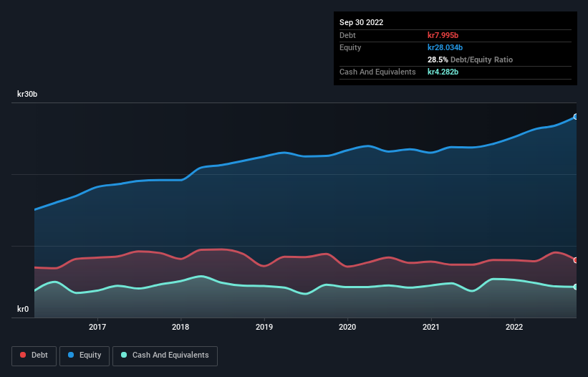The image size is (588, 377).
Task: Click the red Debt legend dot
Action: [x=23, y=355]
